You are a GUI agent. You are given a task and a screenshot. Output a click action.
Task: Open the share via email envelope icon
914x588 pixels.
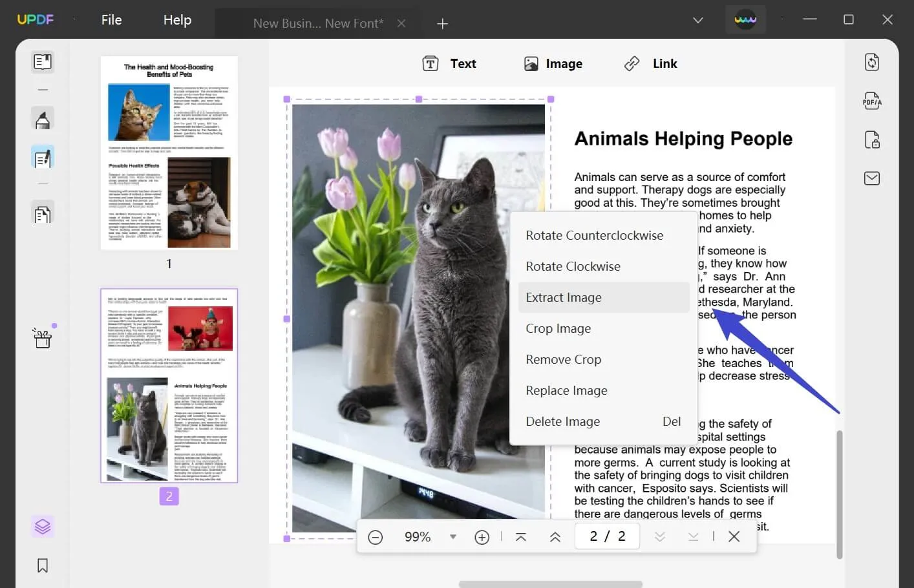pos(872,178)
